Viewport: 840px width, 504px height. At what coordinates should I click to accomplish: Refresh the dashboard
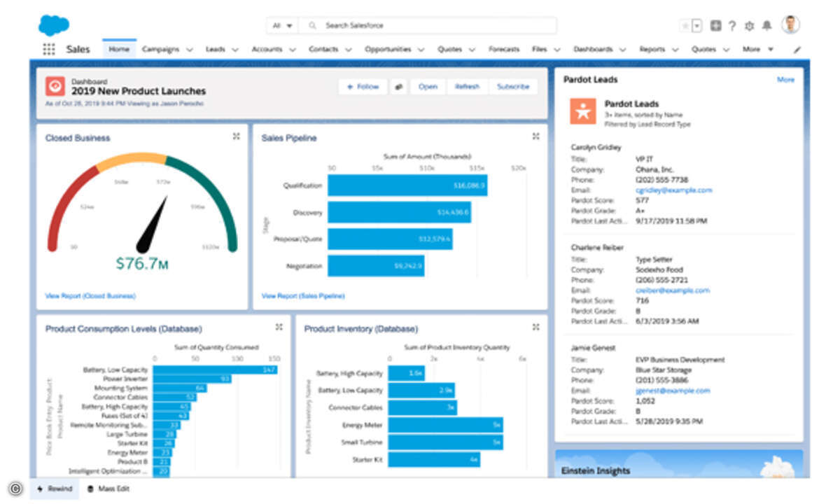[467, 87]
